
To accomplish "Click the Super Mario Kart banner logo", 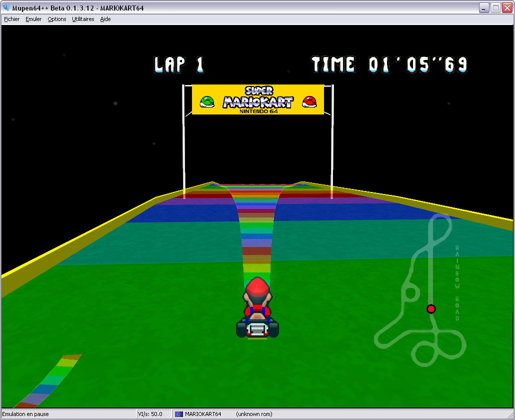I will click(x=258, y=97).
